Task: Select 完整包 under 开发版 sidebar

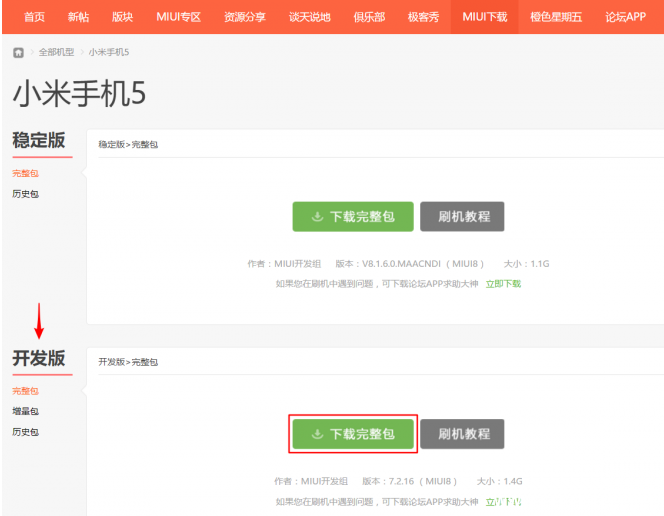Action: click(25, 391)
